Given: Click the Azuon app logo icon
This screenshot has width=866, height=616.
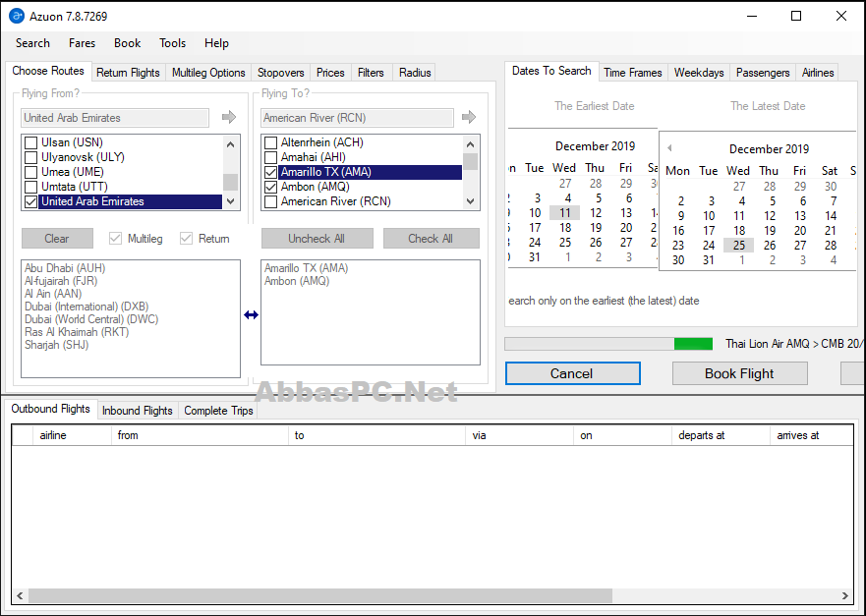Looking at the screenshot, I should pos(17,16).
